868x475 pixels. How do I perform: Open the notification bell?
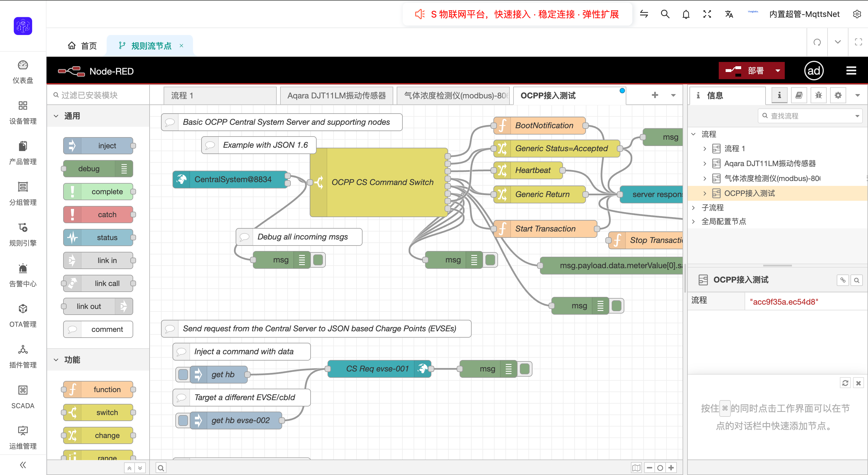(686, 14)
